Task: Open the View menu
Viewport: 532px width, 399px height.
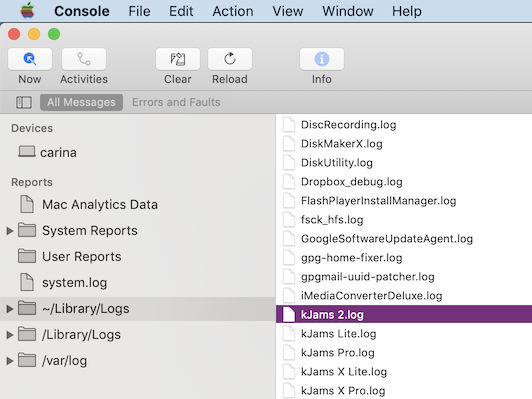Action: coord(288,11)
